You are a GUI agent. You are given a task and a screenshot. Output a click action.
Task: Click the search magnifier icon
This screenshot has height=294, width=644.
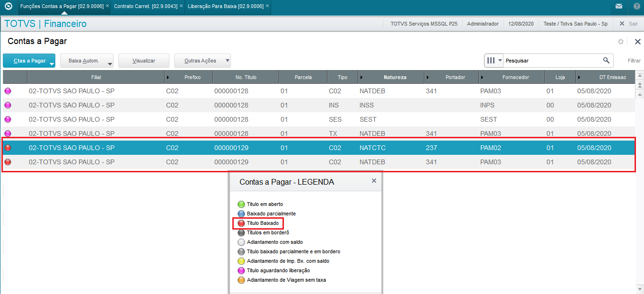(606, 61)
